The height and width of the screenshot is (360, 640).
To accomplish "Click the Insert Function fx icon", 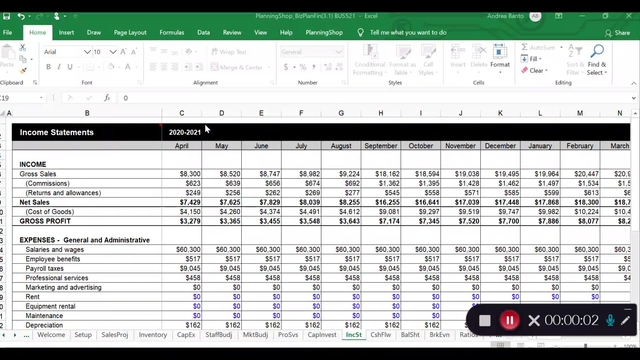I will [x=107, y=98].
